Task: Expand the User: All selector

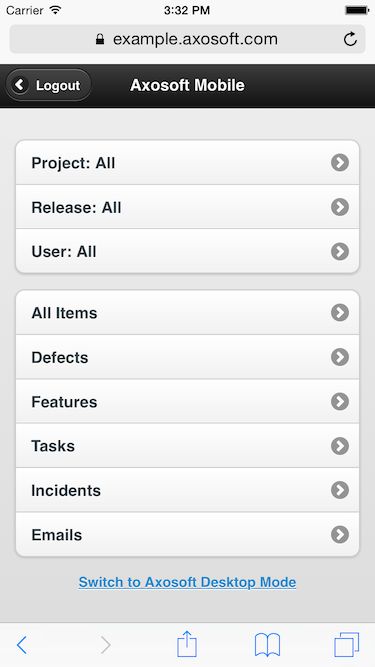Action: 188,251
